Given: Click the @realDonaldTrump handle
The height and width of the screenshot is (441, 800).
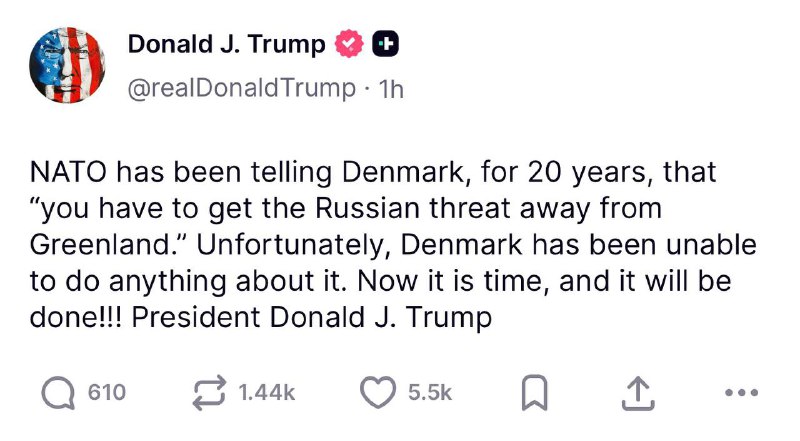Looking at the screenshot, I should pyautogui.click(x=241, y=88).
